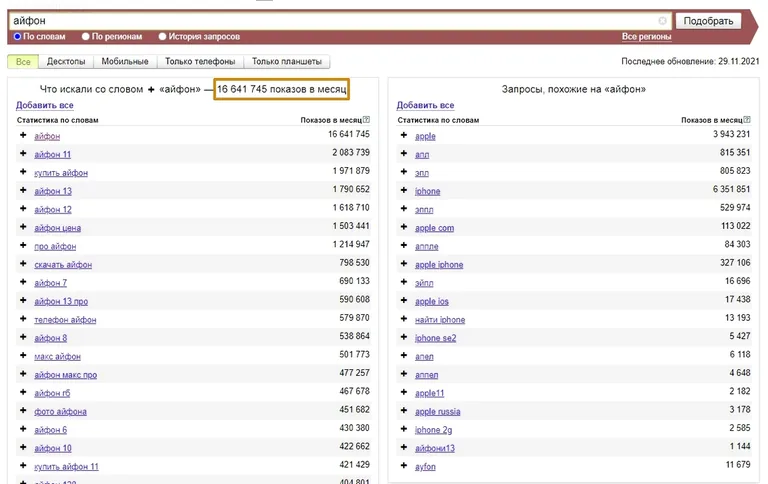Add «apple ios» via plus icon
Image resolution: width=768 pixels, height=484 pixels.
404,300
